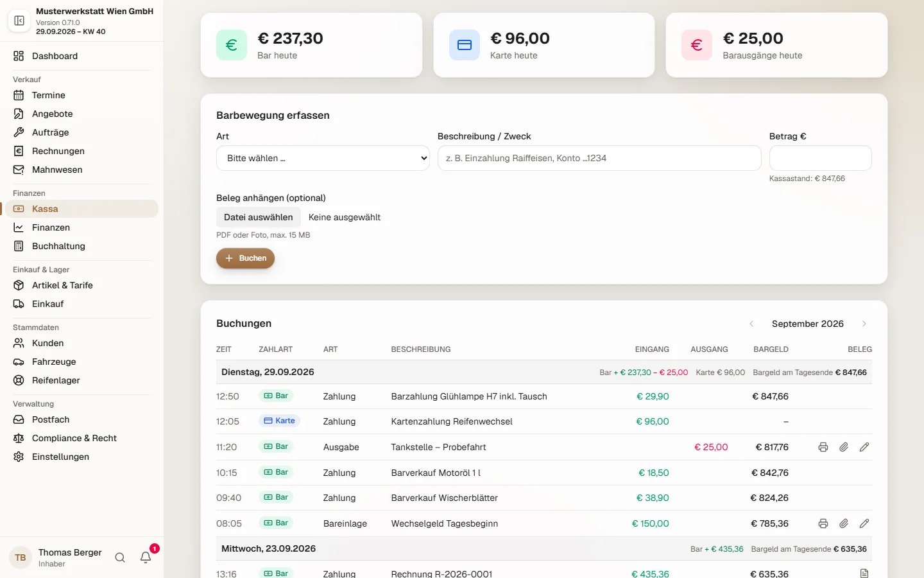Screen dimensions: 924x578
Task: Click the '€ 237,30' Bar heute value
Action: pos(290,39)
